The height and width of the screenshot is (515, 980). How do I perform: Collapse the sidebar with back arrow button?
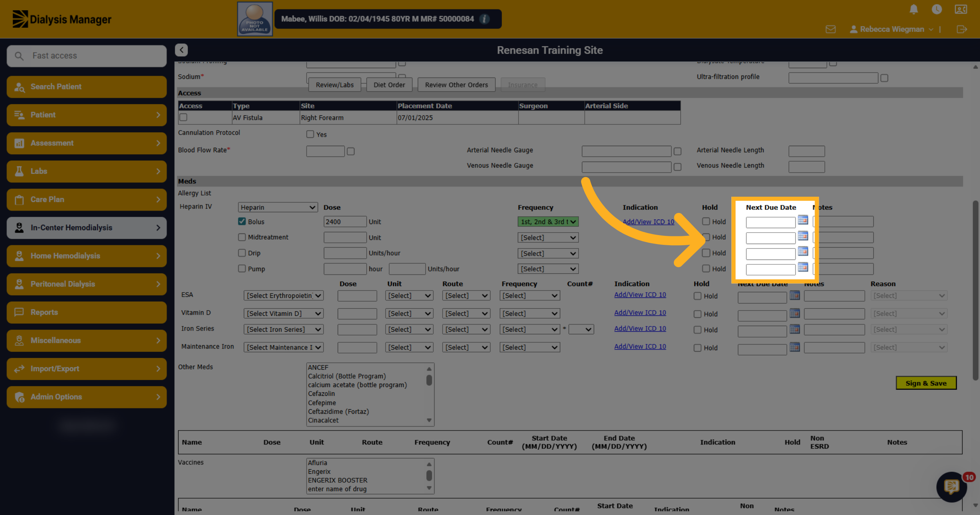tap(181, 50)
